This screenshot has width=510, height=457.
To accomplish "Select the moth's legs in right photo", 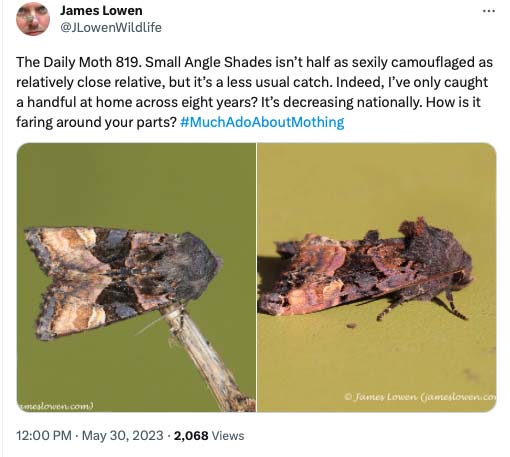I will pyautogui.click(x=423, y=307).
